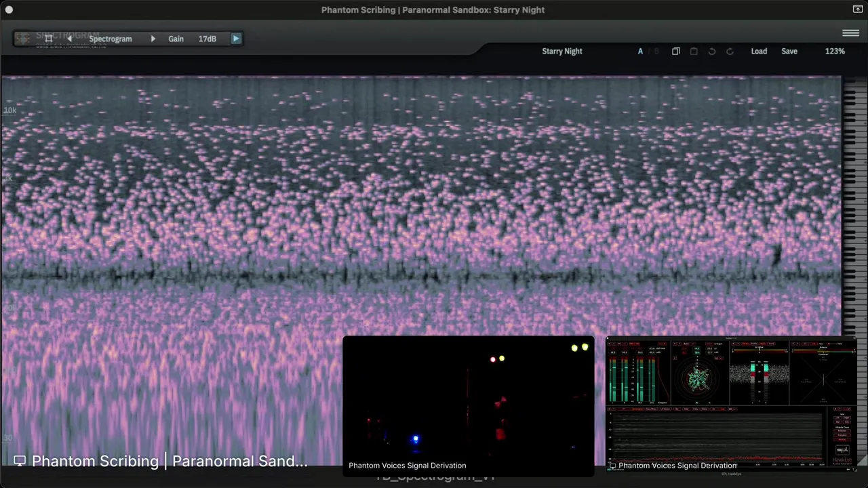Click the Save preset button
The width and height of the screenshot is (868, 488).
pos(789,51)
